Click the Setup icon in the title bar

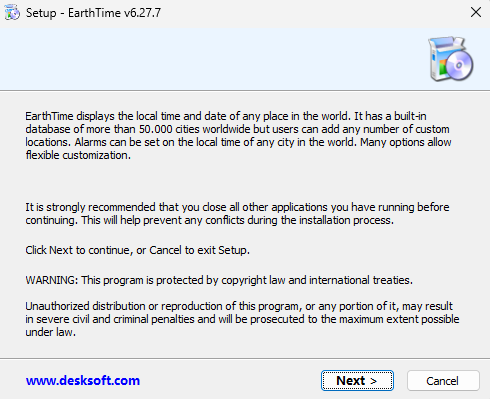point(12,13)
